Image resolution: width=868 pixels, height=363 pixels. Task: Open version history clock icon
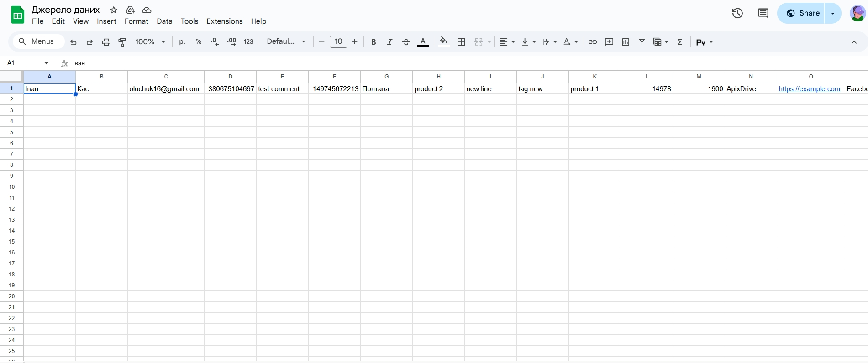click(737, 13)
